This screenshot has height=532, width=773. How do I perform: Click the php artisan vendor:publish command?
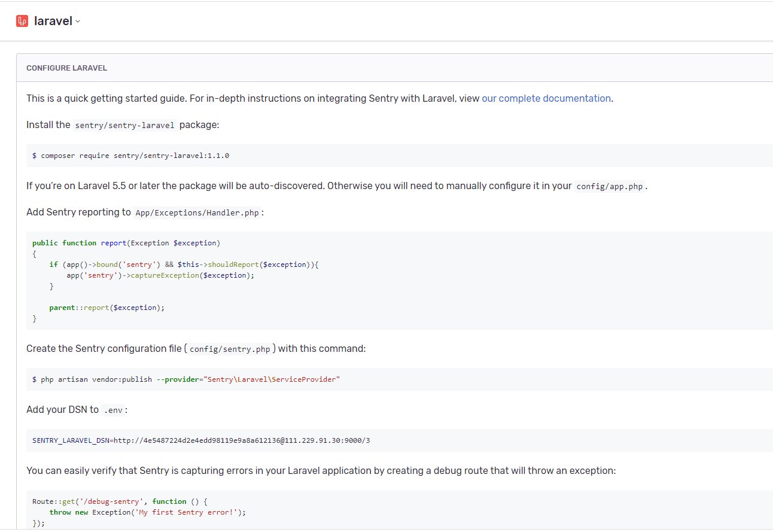pyautogui.click(x=186, y=379)
